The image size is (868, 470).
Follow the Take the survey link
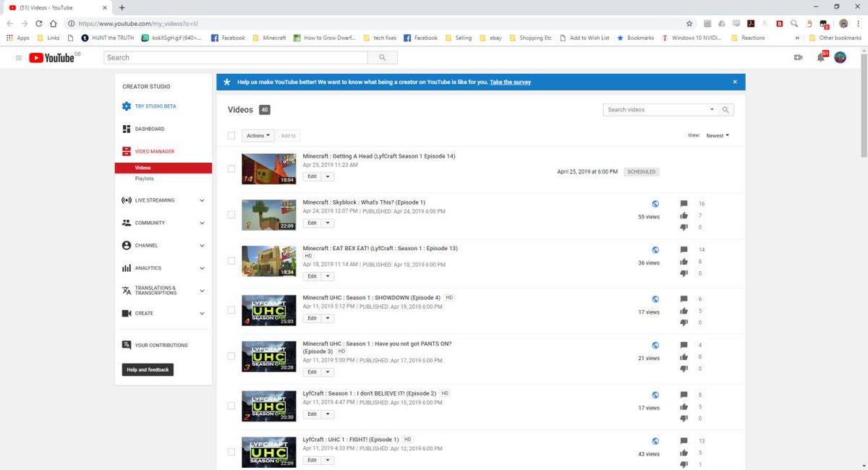(510, 82)
